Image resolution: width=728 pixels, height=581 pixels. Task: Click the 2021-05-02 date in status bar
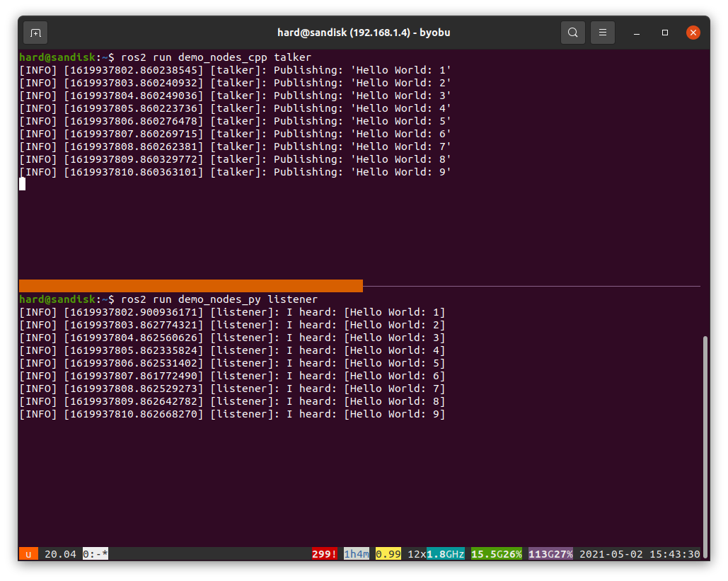[611, 554]
